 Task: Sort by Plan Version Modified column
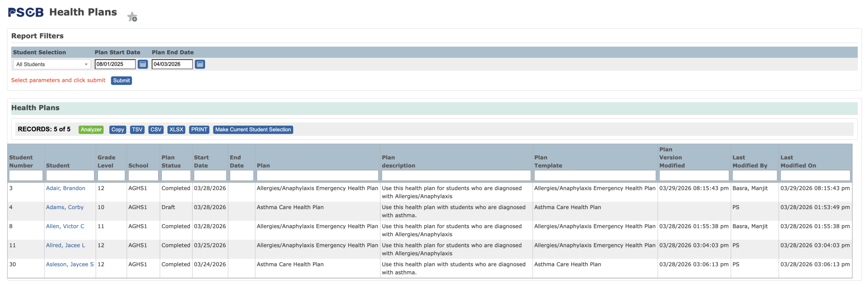click(672, 157)
